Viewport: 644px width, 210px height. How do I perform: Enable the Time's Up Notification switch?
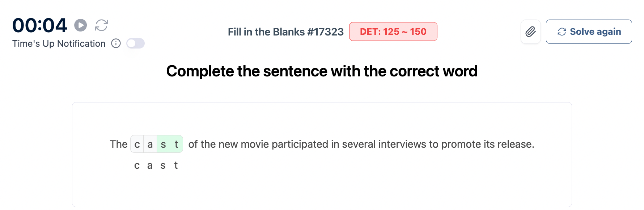tap(135, 43)
